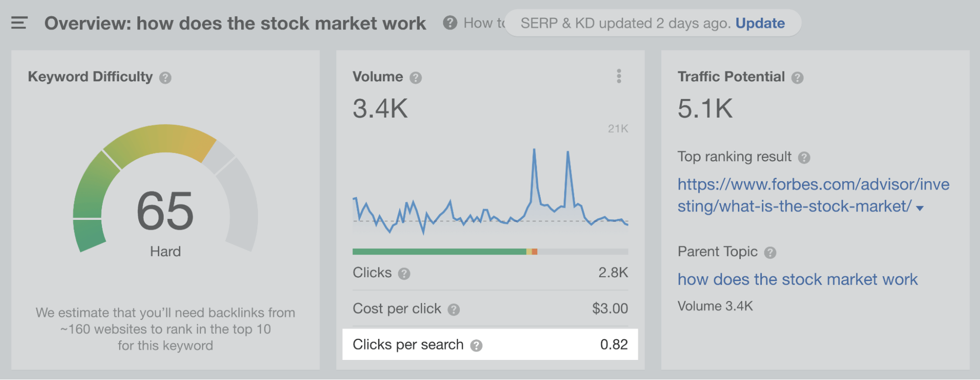Click the Volume help icon
Viewport: 980px width, 380px height.
click(415, 77)
